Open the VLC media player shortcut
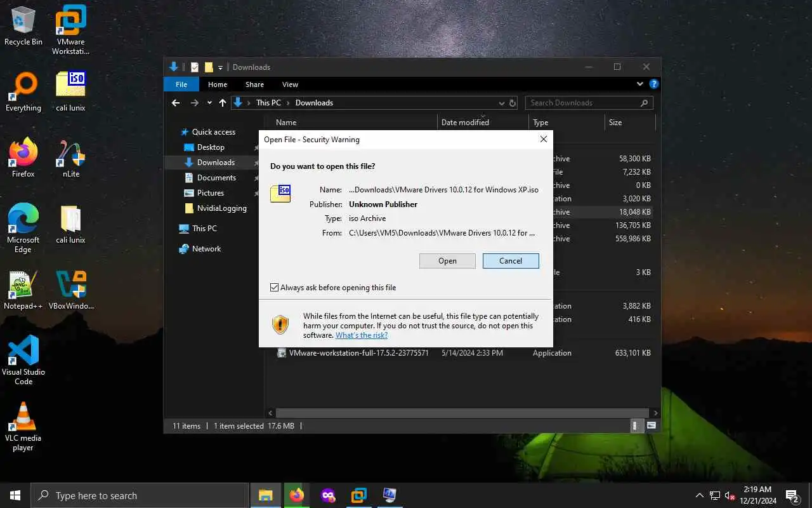This screenshot has height=508, width=812. [x=23, y=426]
